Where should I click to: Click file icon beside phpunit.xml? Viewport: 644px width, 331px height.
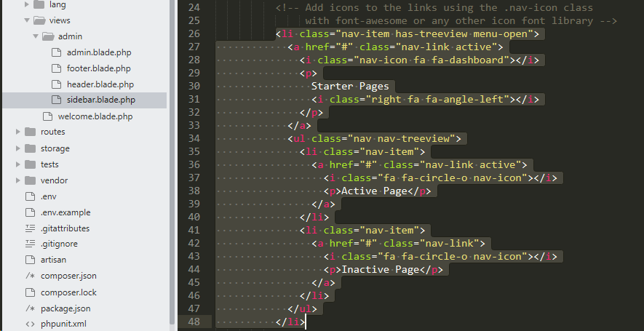tap(30, 324)
